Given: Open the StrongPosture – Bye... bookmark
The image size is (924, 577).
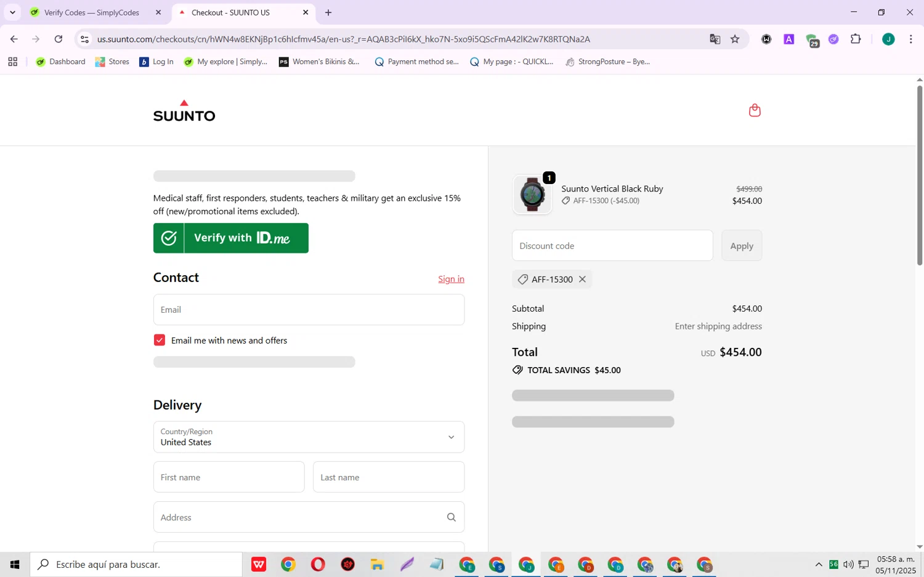Looking at the screenshot, I should tap(607, 62).
